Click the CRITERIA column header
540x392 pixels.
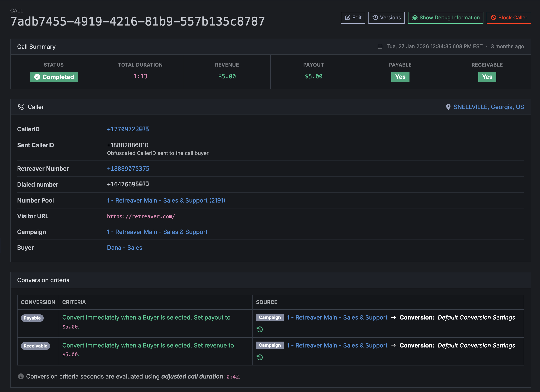coord(74,302)
